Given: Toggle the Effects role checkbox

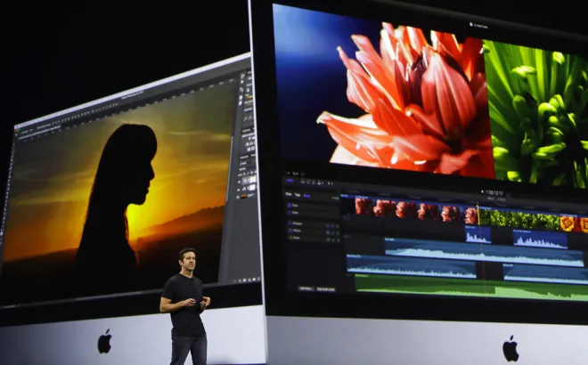Looking at the screenshot, I should click(x=290, y=230).
